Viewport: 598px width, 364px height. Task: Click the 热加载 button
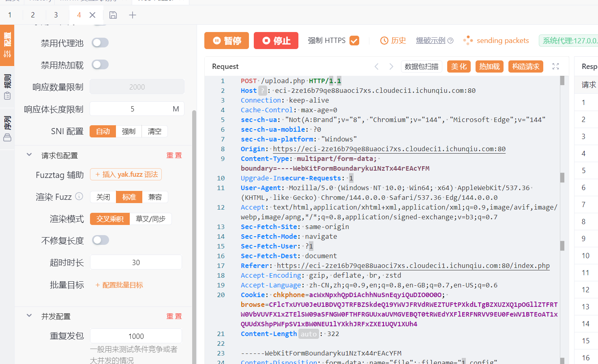pyautogui.click(x=490, y=66)
